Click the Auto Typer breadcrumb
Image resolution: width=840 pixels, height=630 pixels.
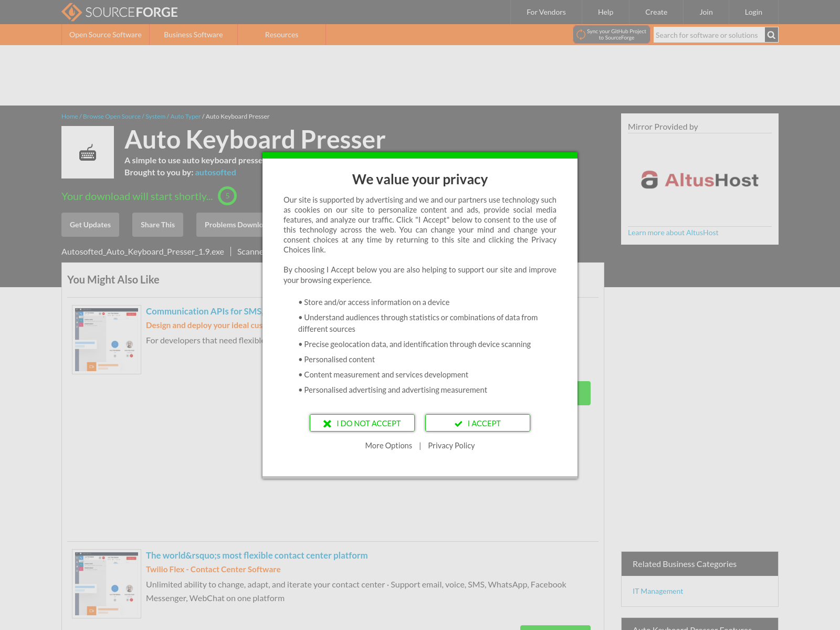[185, 117]
